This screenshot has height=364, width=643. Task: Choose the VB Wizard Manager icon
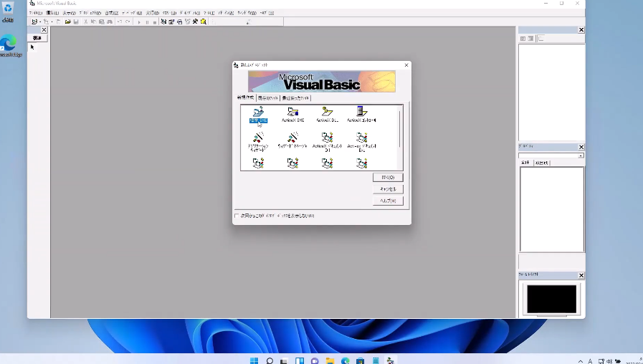(x=292, y=140)
